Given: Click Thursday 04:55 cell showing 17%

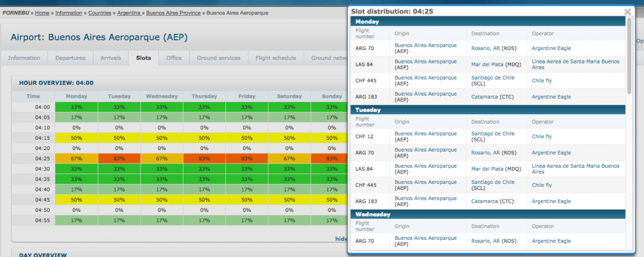Looking at the screenshot, I should pyautogui.click(x=204, y=220).
